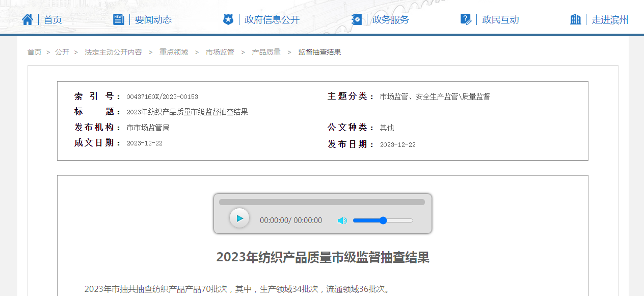Go to 市场监管 breadcrumb link

coord(220,52)
